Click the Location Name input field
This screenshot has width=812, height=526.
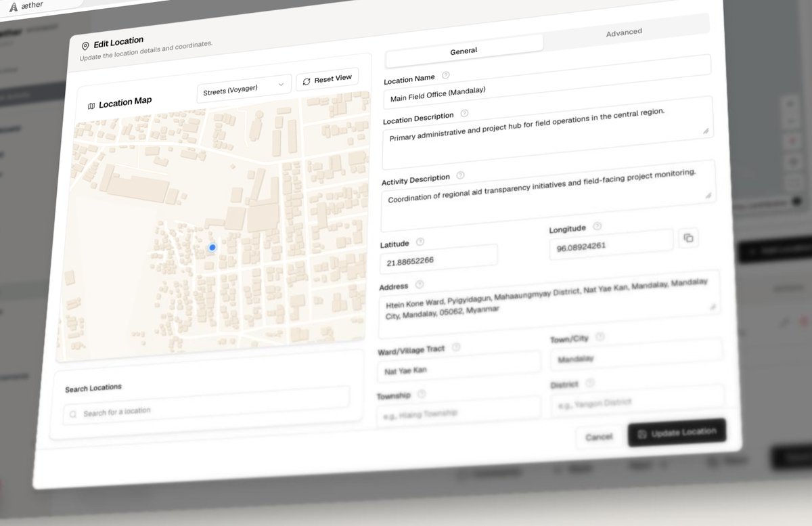(x=547, y=83)
